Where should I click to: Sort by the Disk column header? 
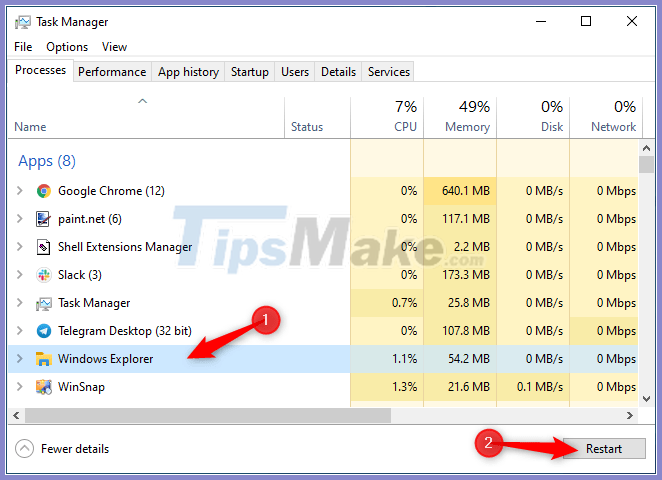click(533, 117)
